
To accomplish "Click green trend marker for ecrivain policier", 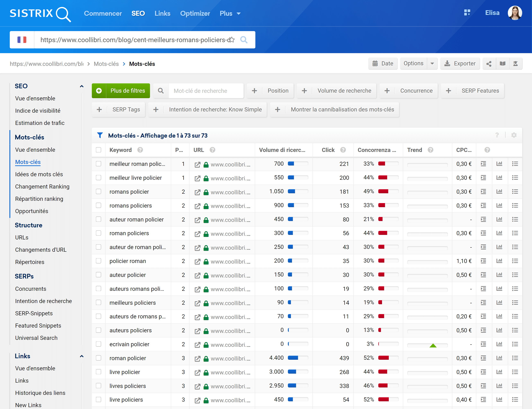I will pos(433,345).
